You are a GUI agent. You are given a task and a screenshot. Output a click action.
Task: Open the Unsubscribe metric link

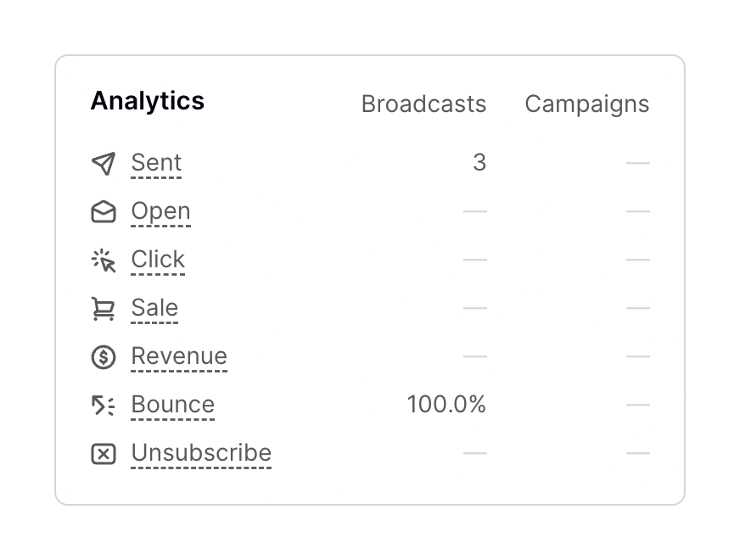[201, 453]
